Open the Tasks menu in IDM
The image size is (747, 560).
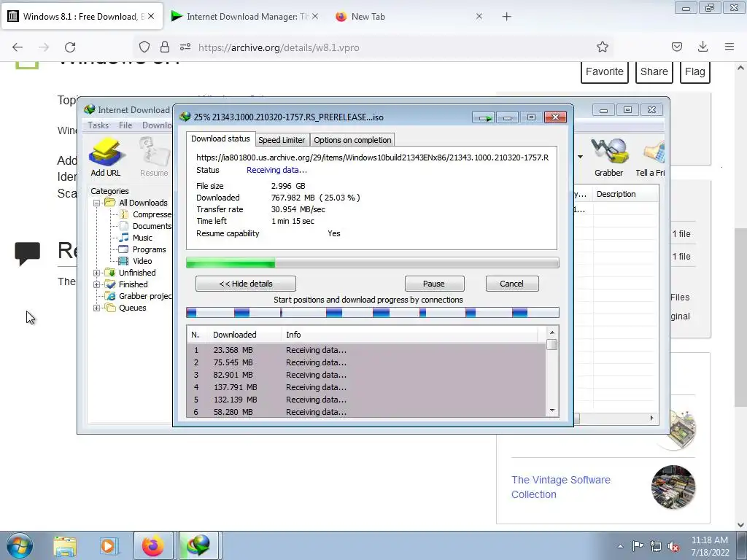(x=98, y=125)
